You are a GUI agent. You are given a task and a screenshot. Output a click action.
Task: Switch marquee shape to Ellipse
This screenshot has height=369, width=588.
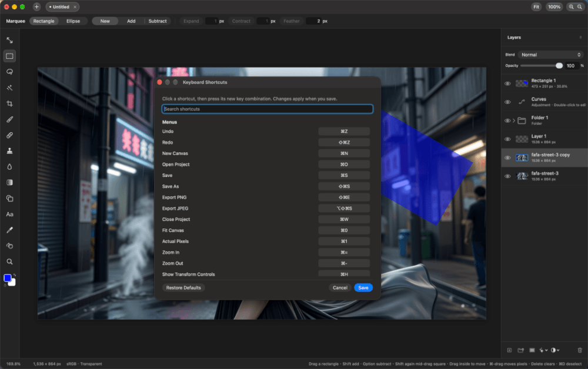point(73,21)
